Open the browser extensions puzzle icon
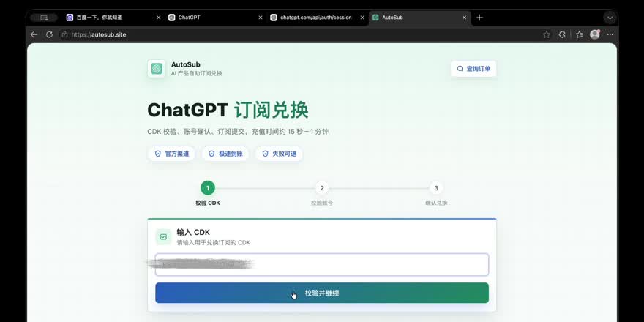 (x=562, y=34)
